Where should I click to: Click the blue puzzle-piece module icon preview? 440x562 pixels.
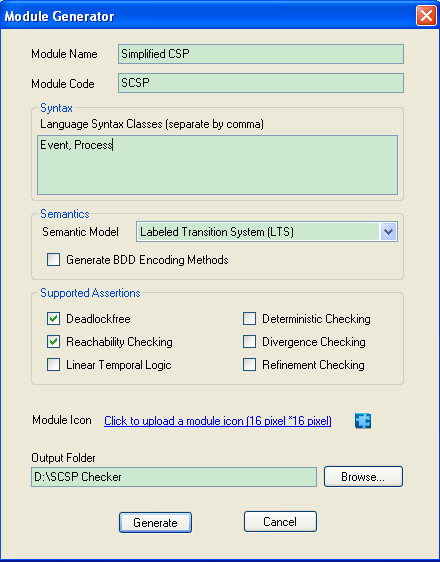click(x=363, y=421)
